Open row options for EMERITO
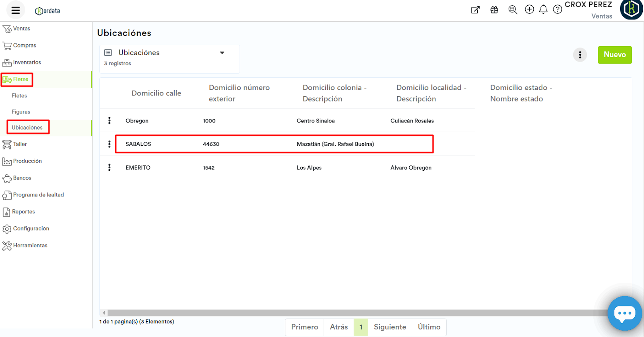Viewport: 644px width, 337px height. click(109, 167)
